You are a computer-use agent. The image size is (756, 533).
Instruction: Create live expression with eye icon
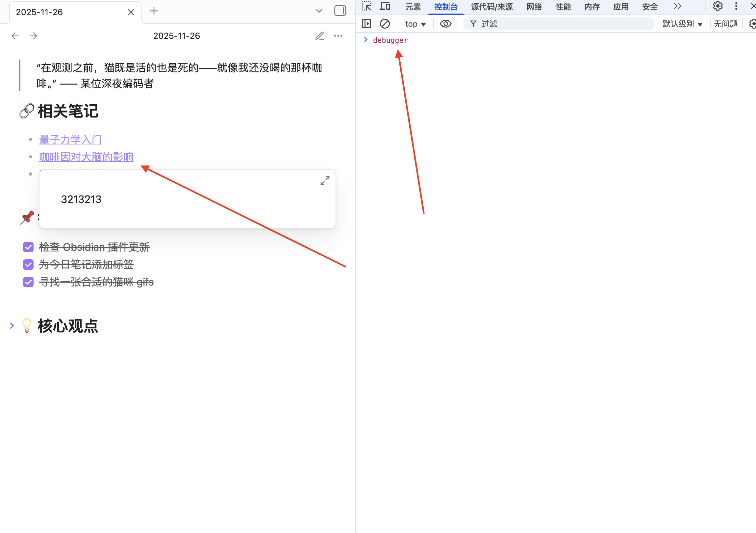[445, 24]
